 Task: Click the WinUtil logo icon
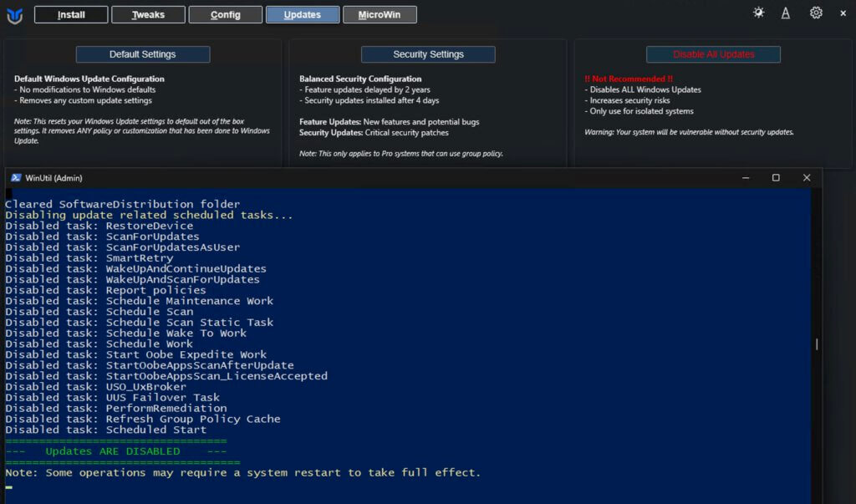click(x=15, y=15)
